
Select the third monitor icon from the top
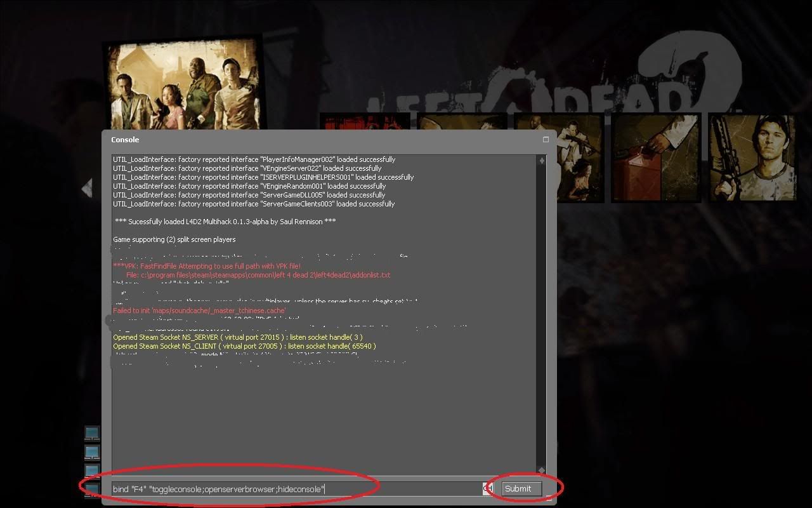click(x=92, y=471)
